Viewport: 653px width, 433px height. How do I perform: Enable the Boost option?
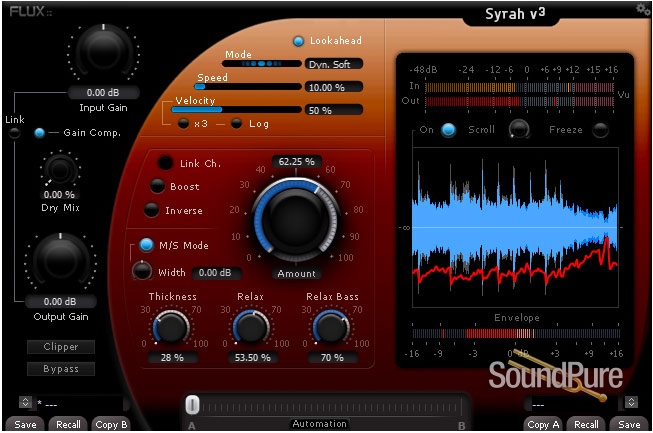157,186
